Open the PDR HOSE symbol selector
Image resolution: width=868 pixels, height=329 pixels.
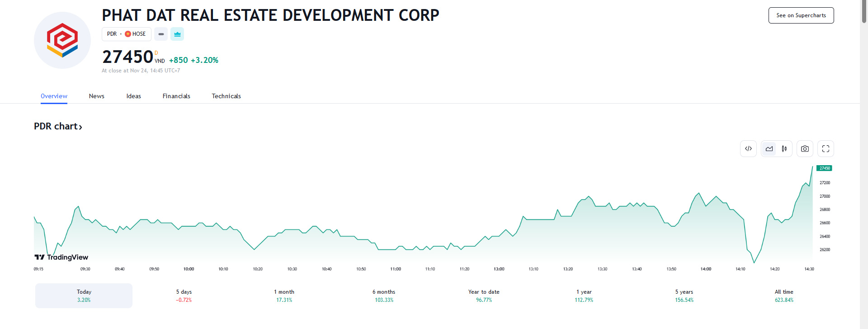pyautogui.click(x=126, y=34)
